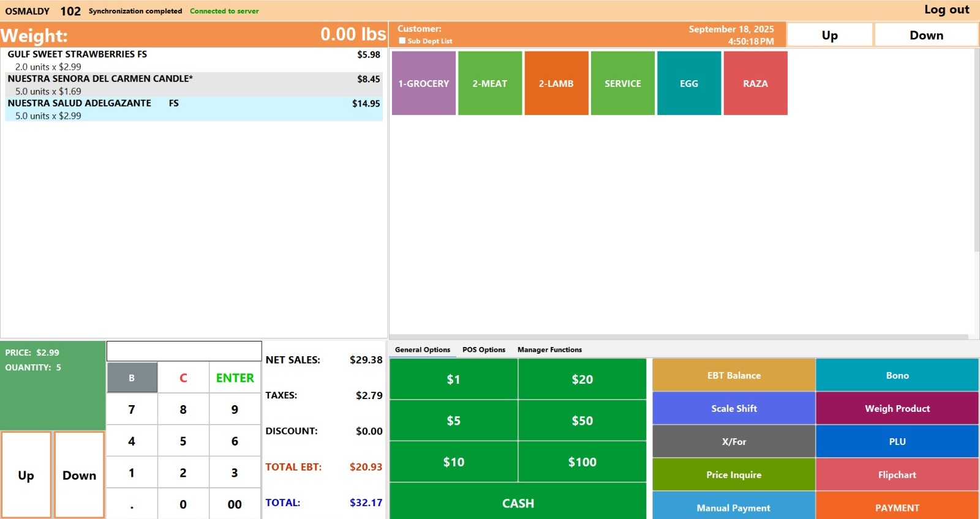Tender the $50 quick cash amount
The height and width of the screenshot is (519, 980).
point(582,420)
